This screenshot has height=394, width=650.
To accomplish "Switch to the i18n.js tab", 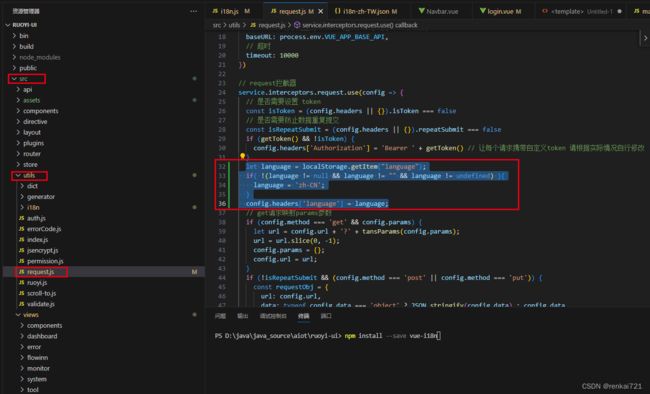I will [230, 12].
